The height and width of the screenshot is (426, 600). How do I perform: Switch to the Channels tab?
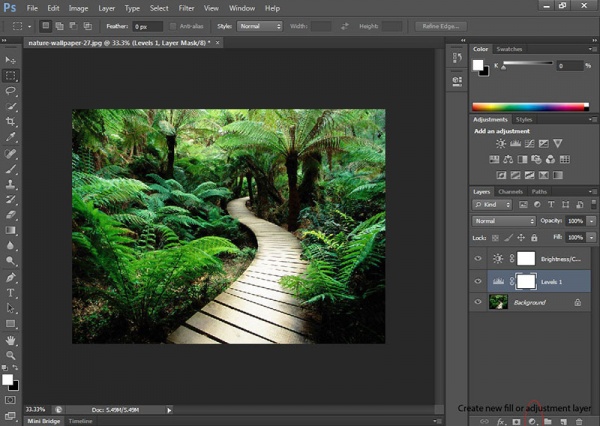pyautogui.click(x=510, y=191)
